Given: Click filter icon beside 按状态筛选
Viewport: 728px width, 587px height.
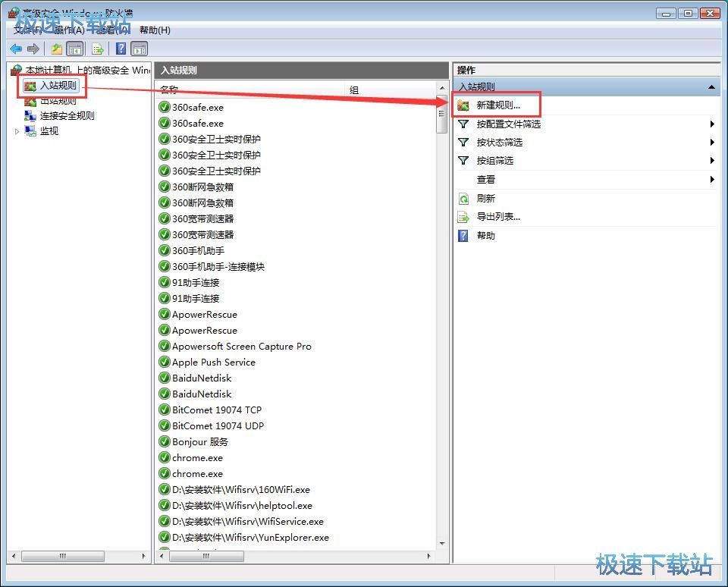Looking at the screenshot, I should (463, 142).
